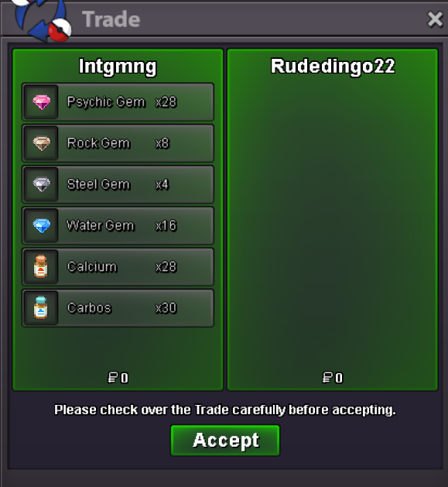Click the blue Water Gem icon
448x487 pixels.
click(42, 225)
